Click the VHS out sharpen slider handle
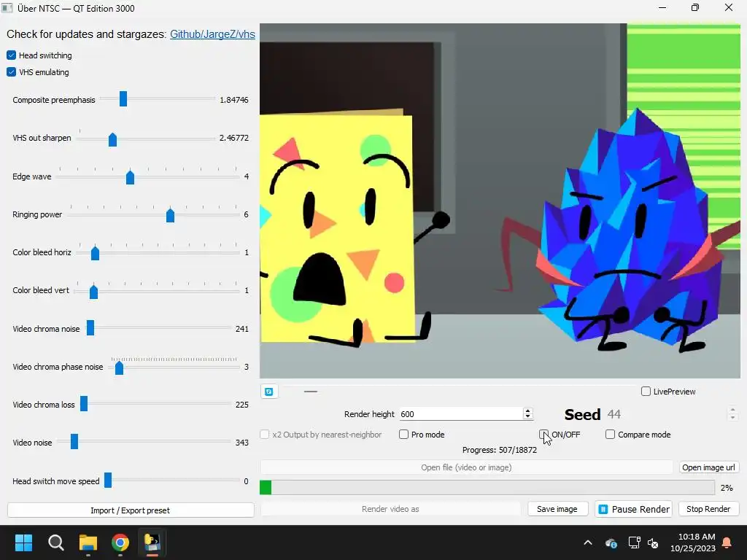 (x=112, y=139)
